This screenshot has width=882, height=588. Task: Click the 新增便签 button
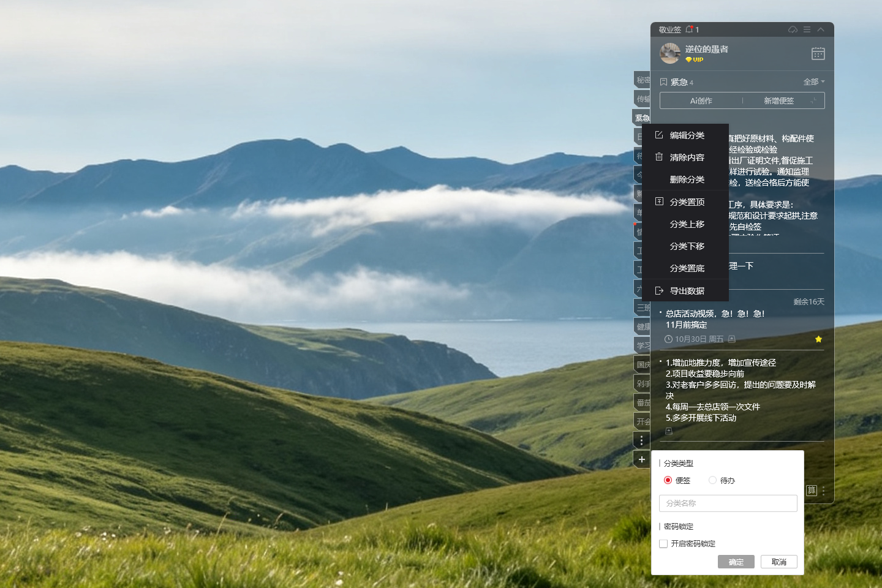tap(778, 101)
